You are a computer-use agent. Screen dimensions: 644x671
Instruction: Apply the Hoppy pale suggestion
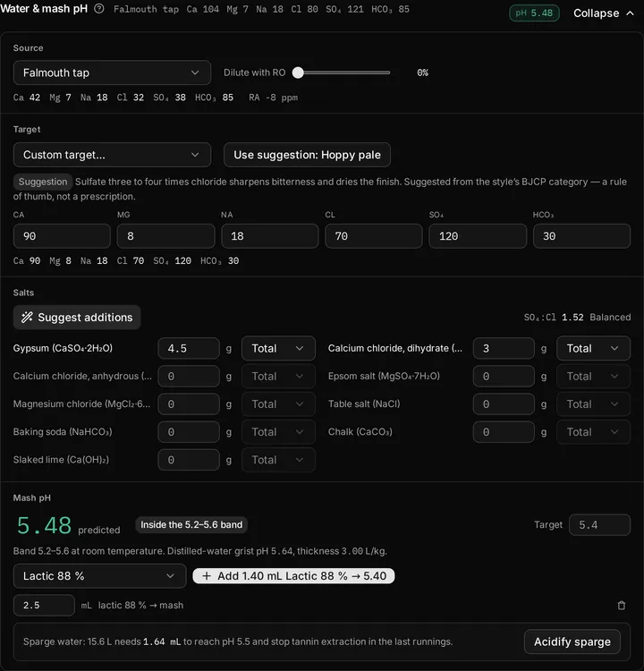(x=307, y=155)
